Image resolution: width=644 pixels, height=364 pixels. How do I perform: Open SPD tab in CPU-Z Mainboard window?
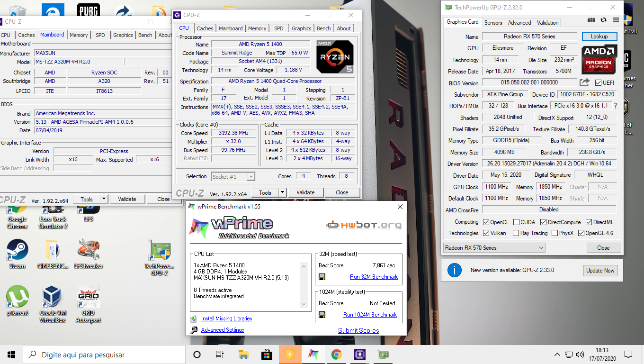tap(100, 35)
